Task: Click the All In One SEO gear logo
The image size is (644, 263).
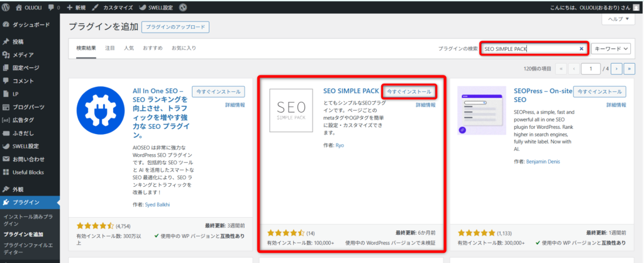Action: click(x=101, y=110)
